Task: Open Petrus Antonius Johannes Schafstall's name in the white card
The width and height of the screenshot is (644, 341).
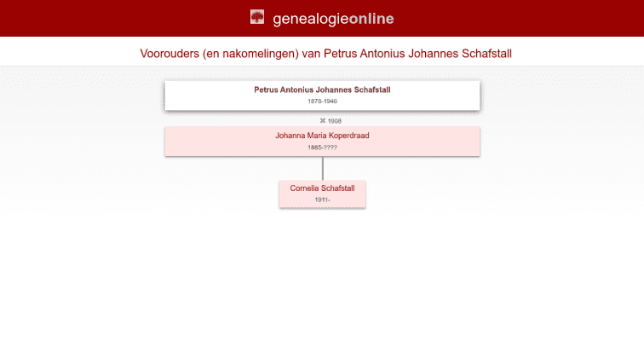Action: [x=322, y=90]
